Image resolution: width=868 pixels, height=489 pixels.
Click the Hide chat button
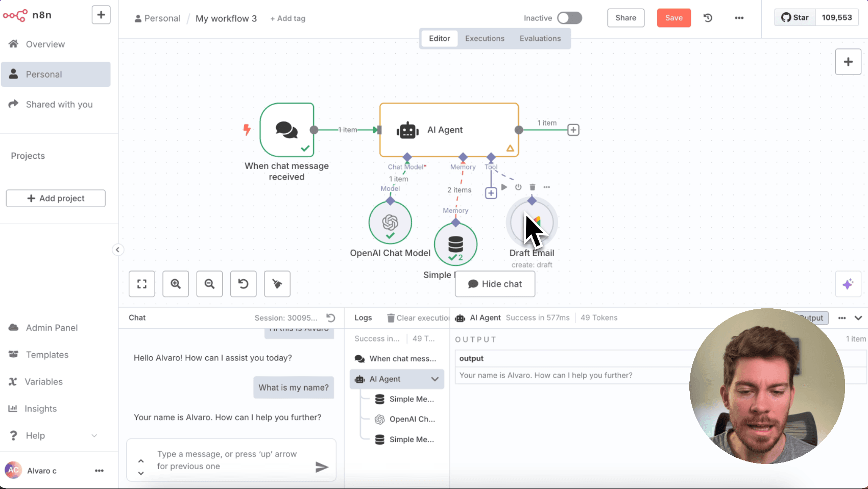pyautogui.click(x=495, y=284)
